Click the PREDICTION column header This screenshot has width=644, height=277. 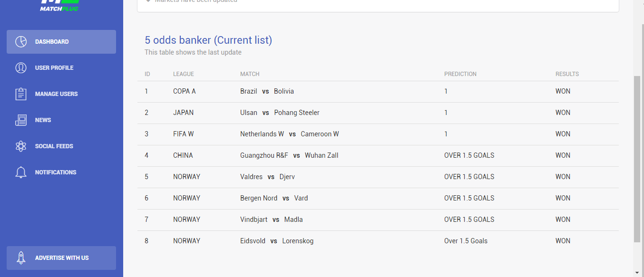(x=460, y=74)
